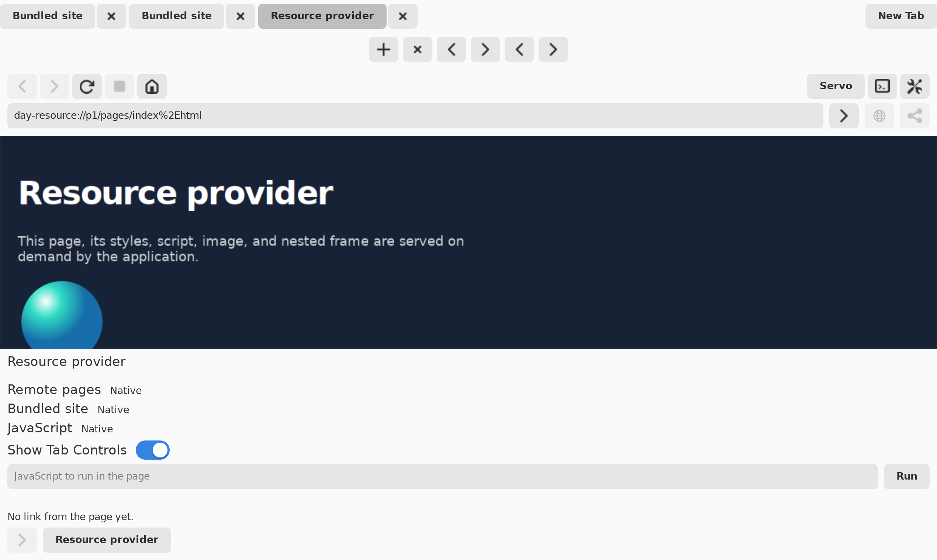Load the URL with go arrow
The height and width of the screenshot is (560, 937).
(x=844, y=116)
